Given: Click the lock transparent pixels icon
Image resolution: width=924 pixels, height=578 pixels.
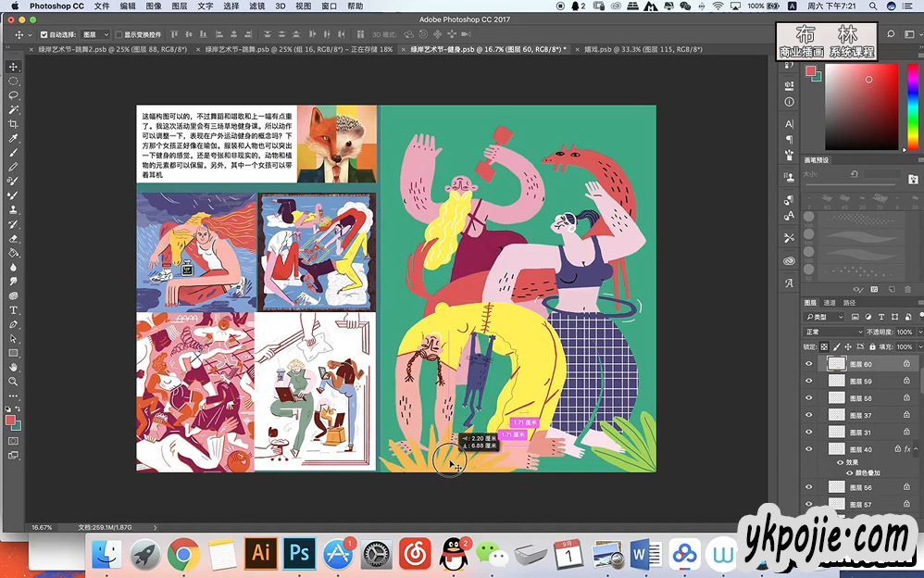Looking at the screenshot, I should point(826,346).
